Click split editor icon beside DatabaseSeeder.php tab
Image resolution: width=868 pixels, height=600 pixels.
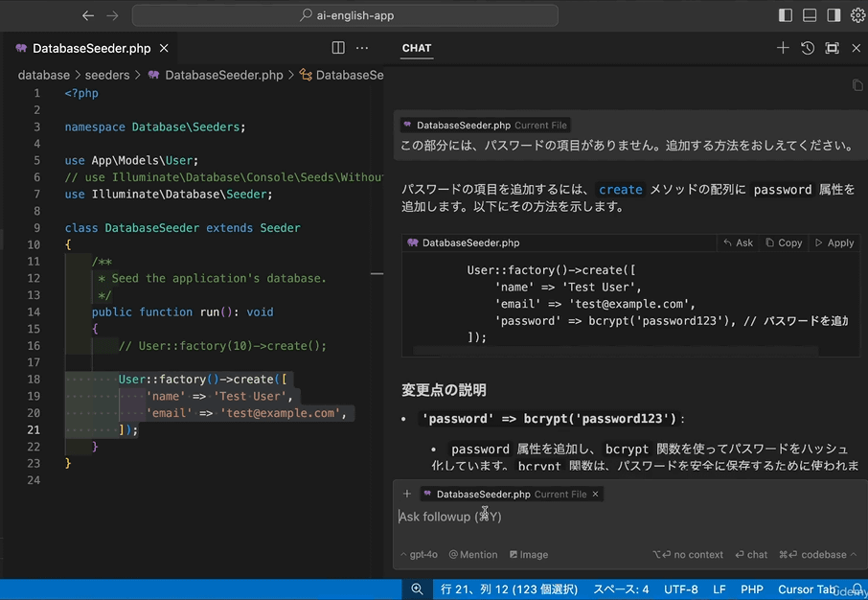pyautogui.click(x=338, y=48)
